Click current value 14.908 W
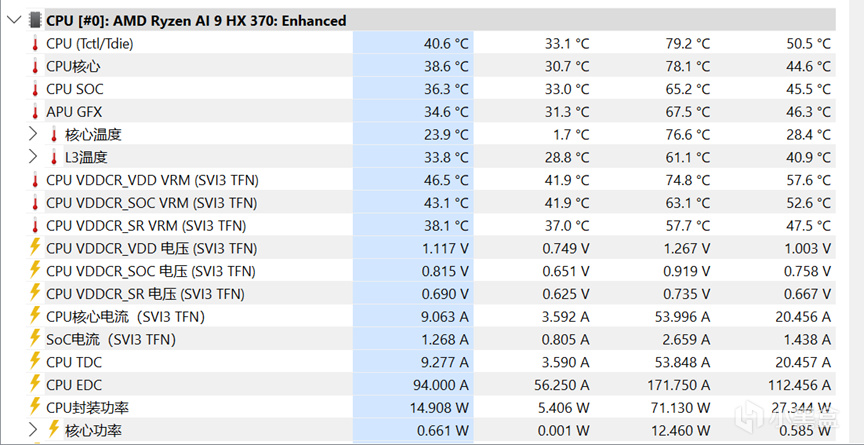 click(x=440, y=408)
